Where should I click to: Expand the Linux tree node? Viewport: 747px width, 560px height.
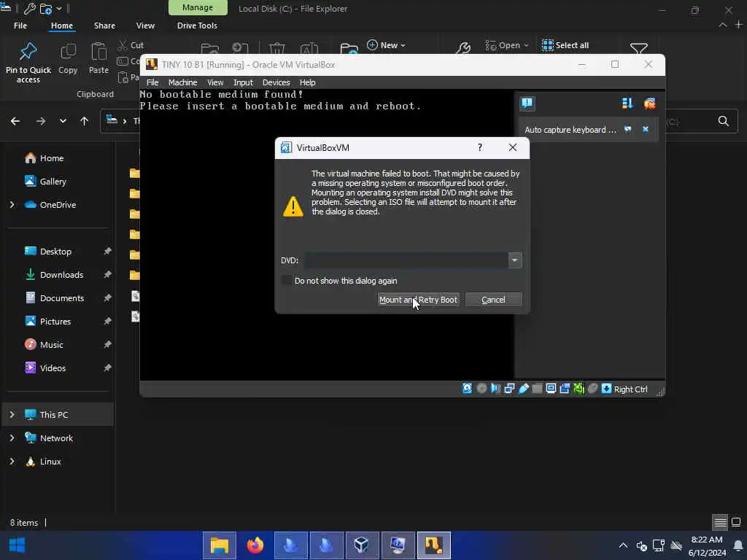tap(12, 462)
